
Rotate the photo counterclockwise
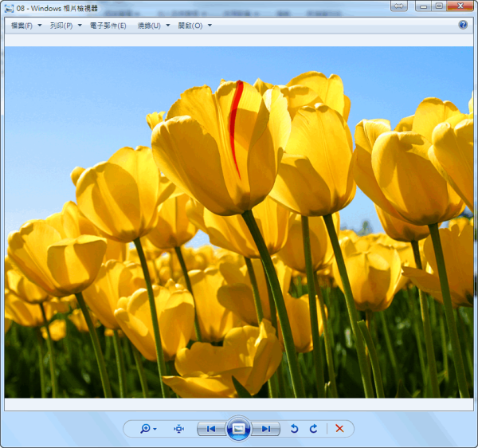pos(294,429)
